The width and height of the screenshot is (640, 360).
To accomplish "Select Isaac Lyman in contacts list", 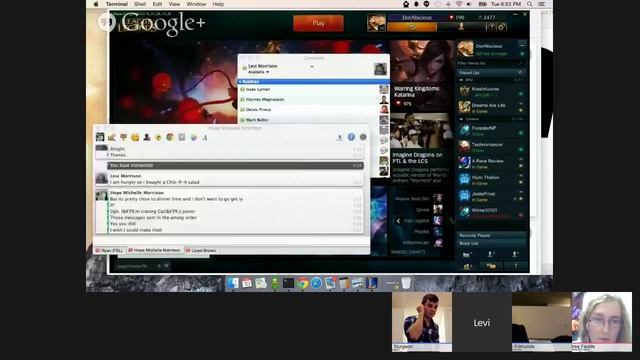I will 313,89.
